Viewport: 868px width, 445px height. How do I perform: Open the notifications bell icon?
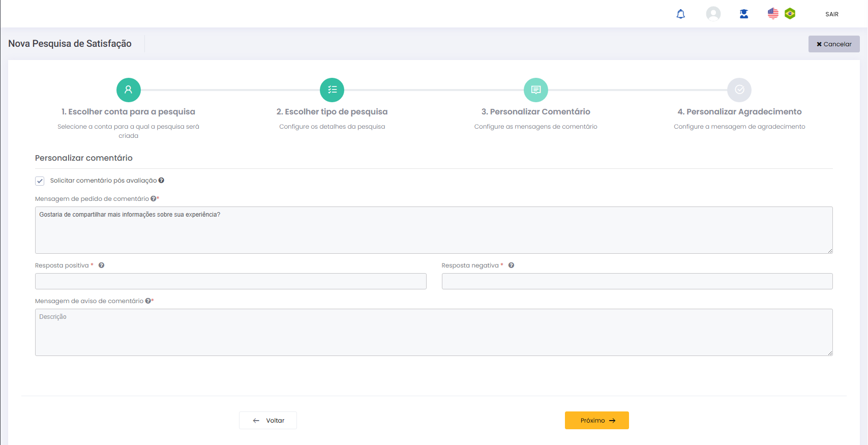[x=680, y=14]
